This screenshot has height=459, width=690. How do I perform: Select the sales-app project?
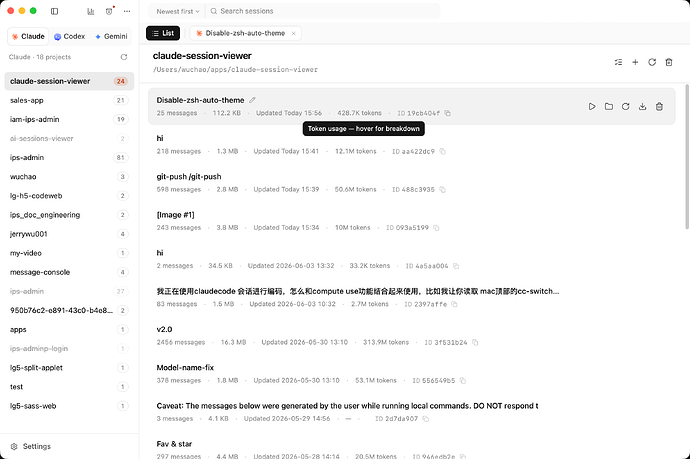tap(69, 100)
